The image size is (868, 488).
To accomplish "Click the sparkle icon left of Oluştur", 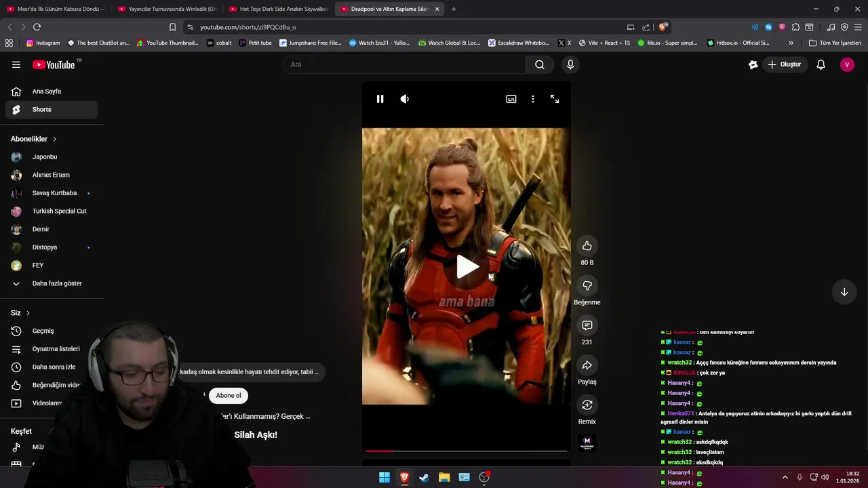I will (753, 64).
